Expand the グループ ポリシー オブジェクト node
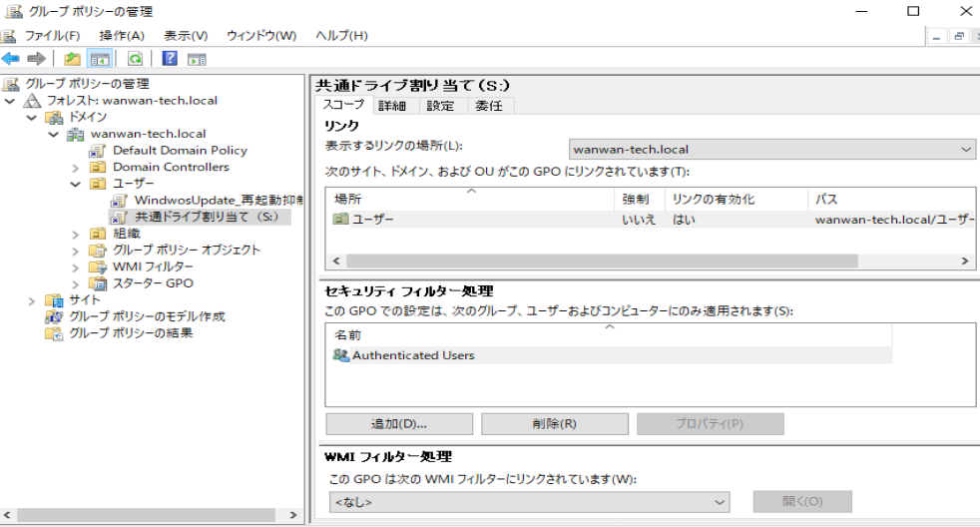980x527 pixels. click(x=75, y=251)
